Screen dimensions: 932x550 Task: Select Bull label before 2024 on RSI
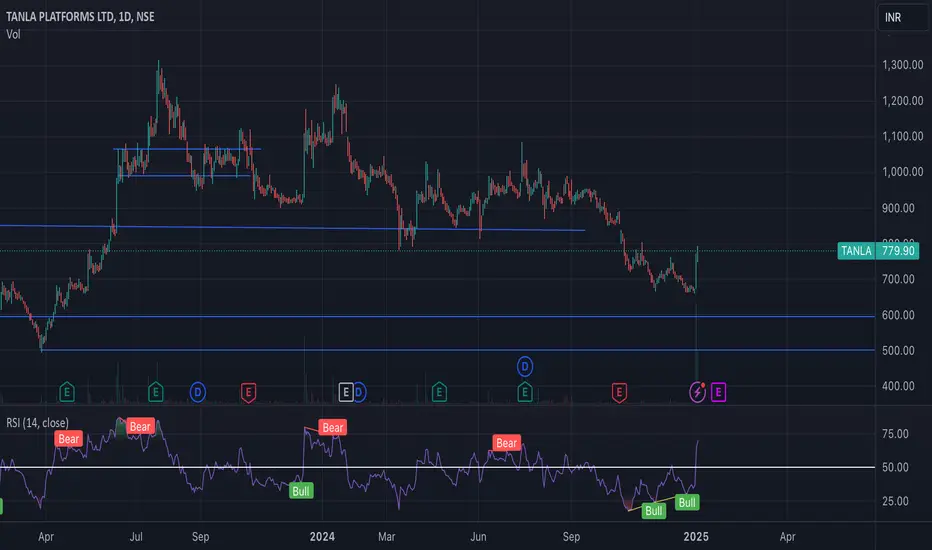point(301,491)
